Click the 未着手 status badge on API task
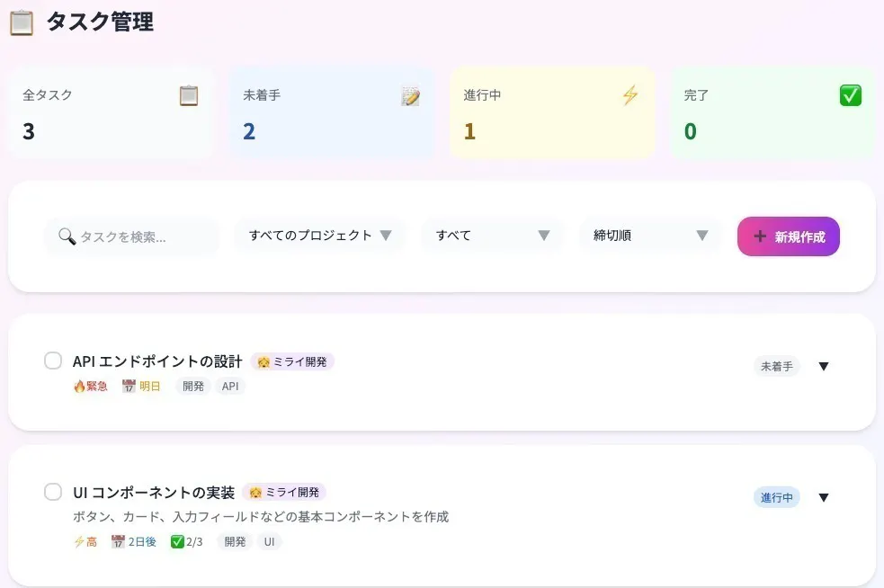Screen dimensions: 884x588 (776, 366)
